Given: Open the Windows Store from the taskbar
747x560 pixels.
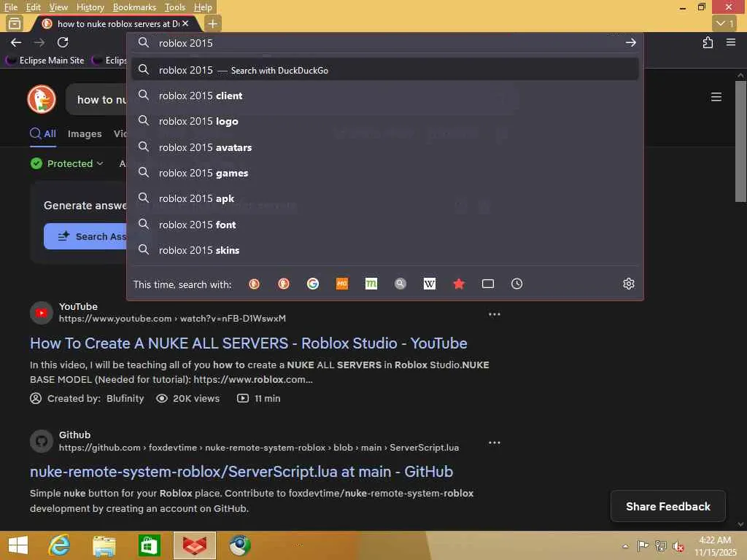Looking at the screenshot, I should [149, 545].
